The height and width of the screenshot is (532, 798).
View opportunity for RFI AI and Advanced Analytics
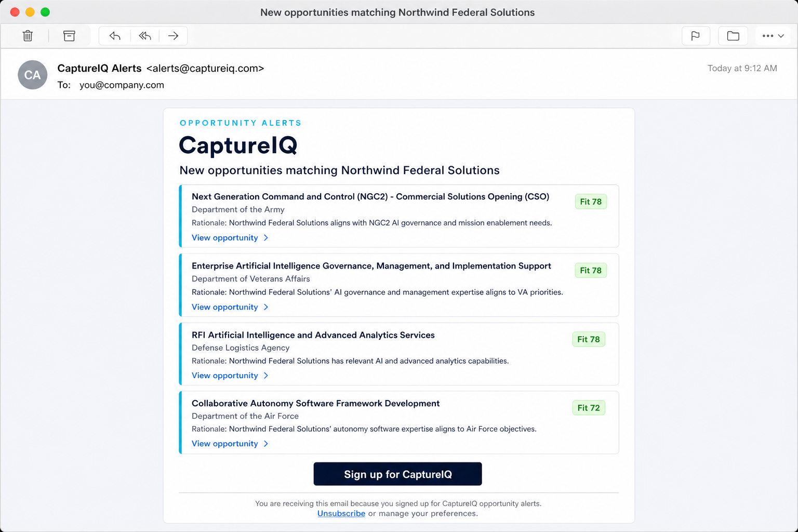coord(225,376)
